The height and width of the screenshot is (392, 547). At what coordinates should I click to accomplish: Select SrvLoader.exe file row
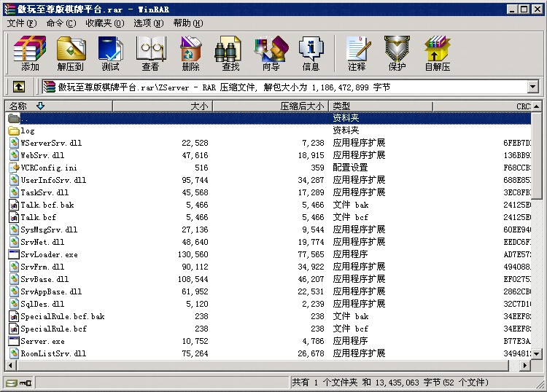(x=49, y=255)
